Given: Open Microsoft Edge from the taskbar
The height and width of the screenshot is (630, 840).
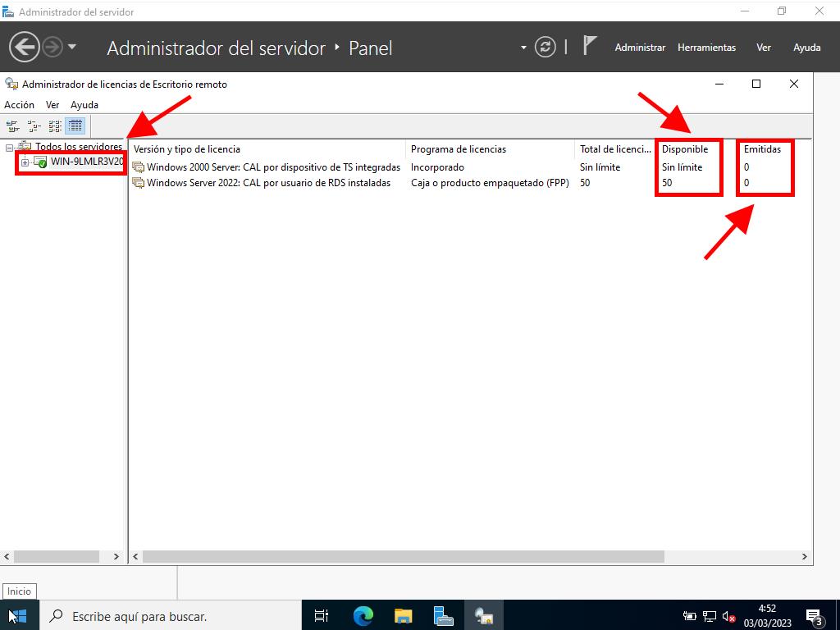Looking at the screenshot, I should click(x=363, y=615).
